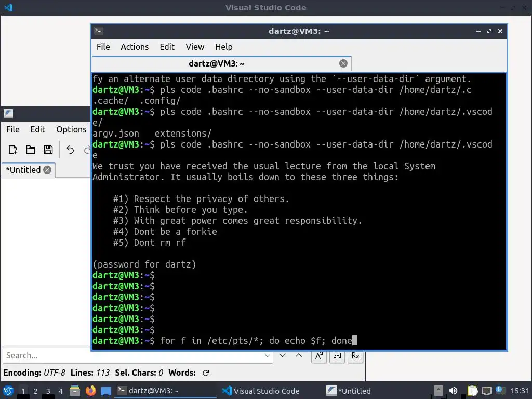Launch Firefox from the taskbar
This screenshot has height=399, width=532.
[90, 391]
